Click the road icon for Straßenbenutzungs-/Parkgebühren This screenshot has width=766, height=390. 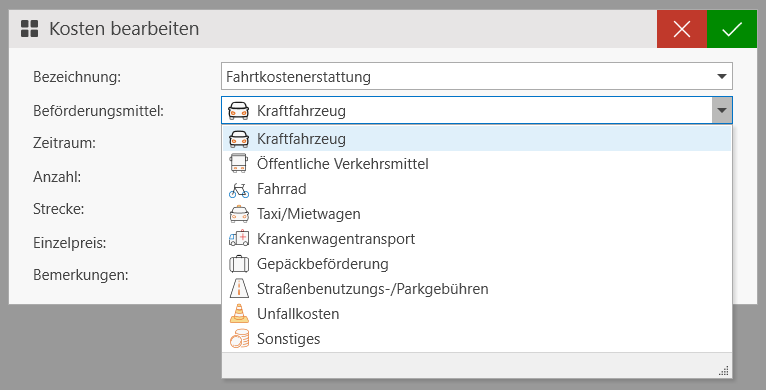pos(239,289)
